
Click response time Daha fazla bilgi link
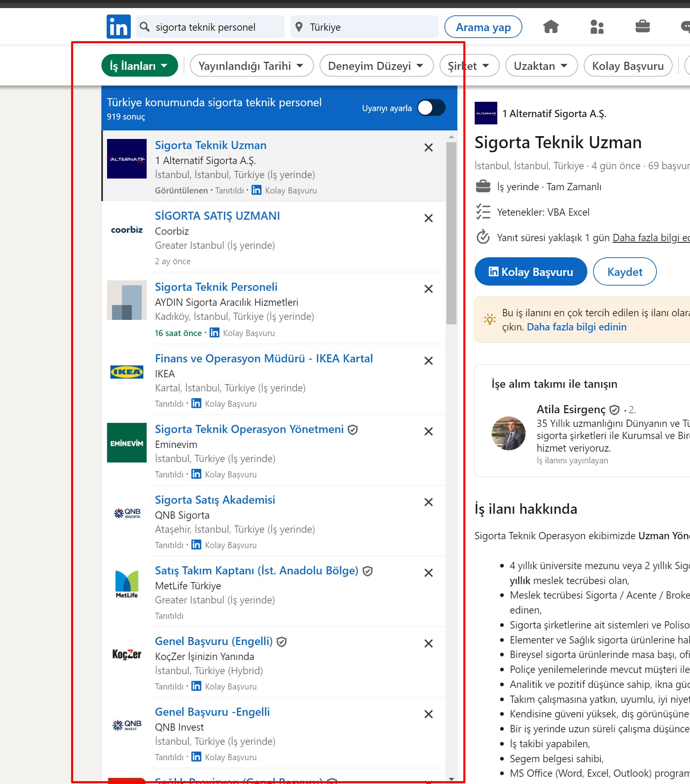tap(651, 238)
